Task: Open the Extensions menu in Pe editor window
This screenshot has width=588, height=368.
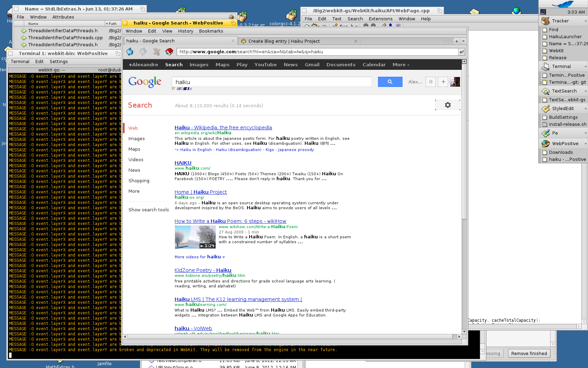Action: (380, 19)
